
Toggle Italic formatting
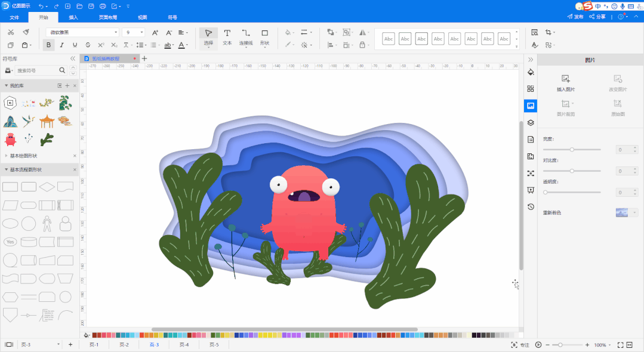coord(61,45)
